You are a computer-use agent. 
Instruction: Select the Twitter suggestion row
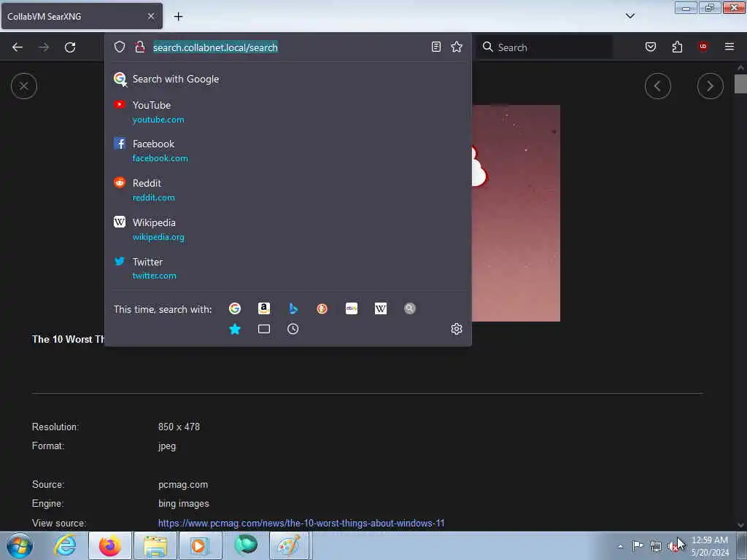[287, 268]
